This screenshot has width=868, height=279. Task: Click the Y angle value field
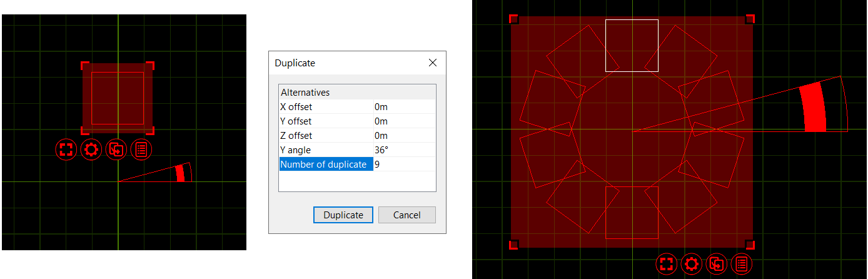403,150
